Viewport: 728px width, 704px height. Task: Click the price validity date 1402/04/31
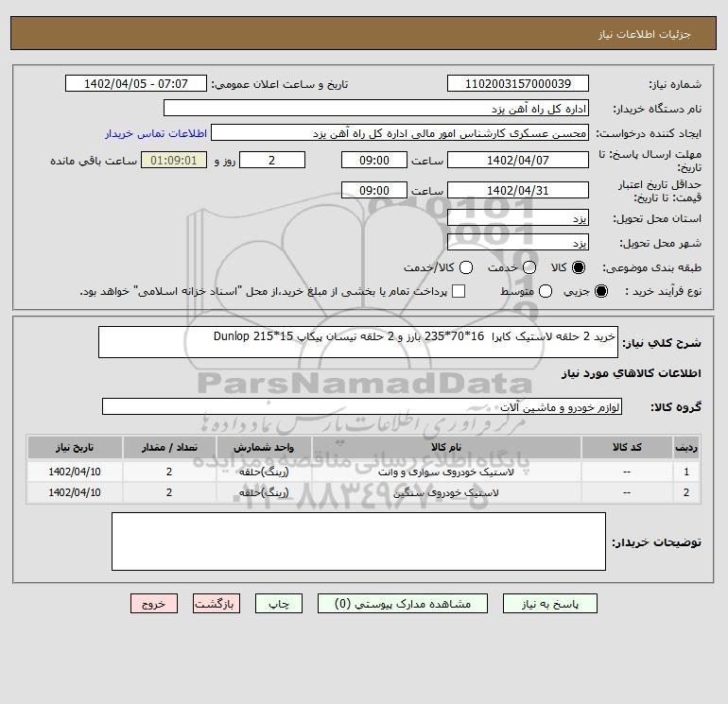pos(518,190)
